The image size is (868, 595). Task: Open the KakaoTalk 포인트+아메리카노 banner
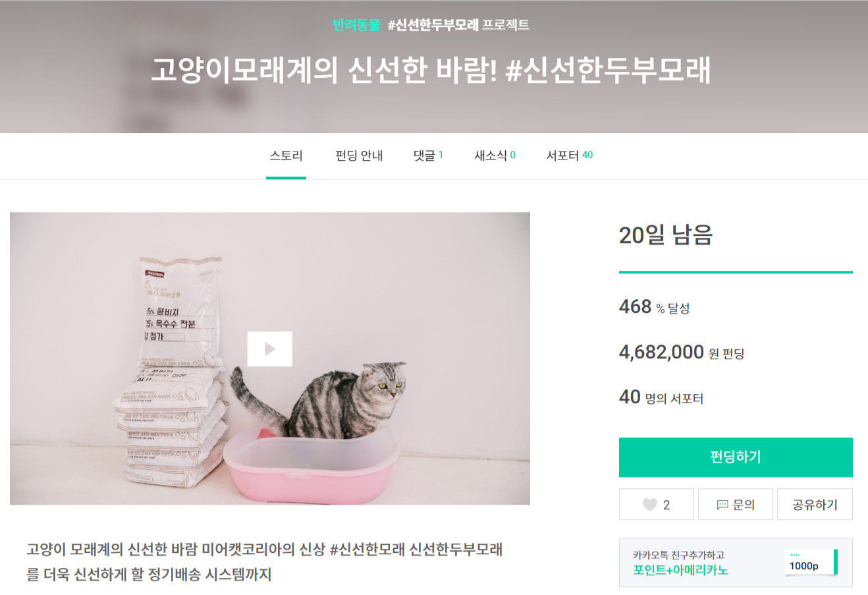click(736, 563)
